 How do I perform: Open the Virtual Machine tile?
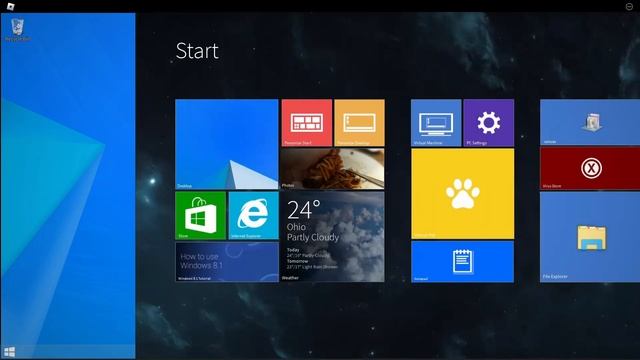[x=436, y=122]
